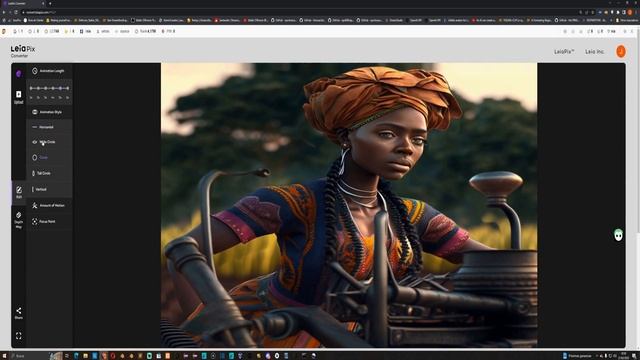The width and height of the screenshot is (640, 360).
Task: Open the Leia Inc. link in the header
Action: 594,51
